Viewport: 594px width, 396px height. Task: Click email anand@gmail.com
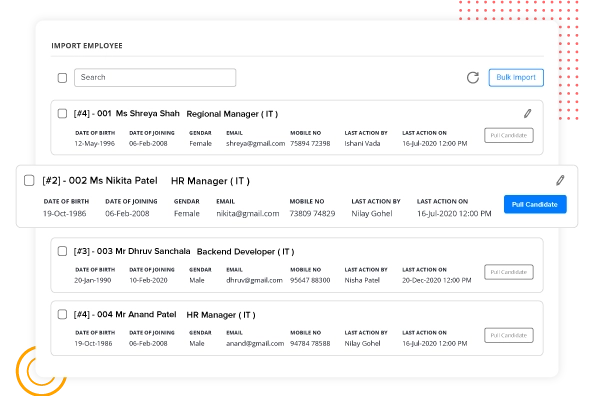pyautogui.click(x=255, y=344)
